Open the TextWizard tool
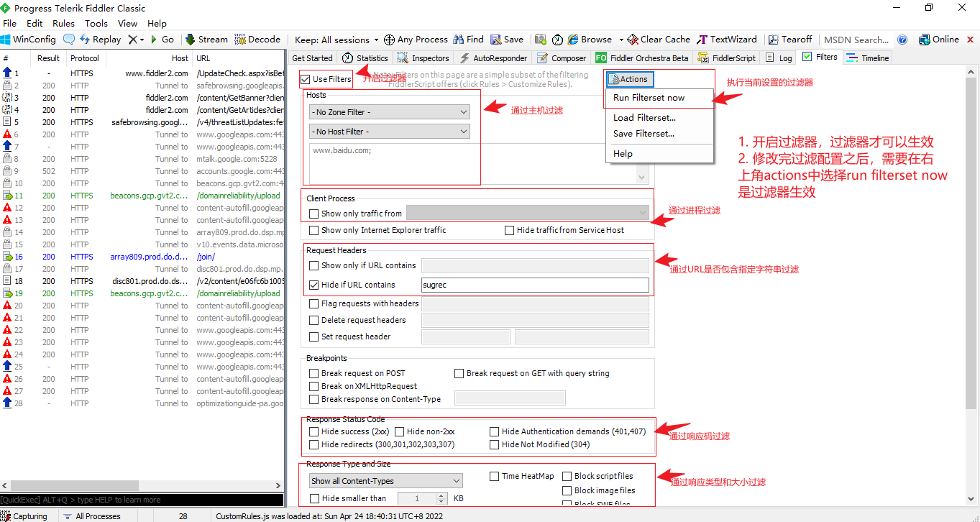The height and width of the screenshot is (522, 980). coord(727,40)
